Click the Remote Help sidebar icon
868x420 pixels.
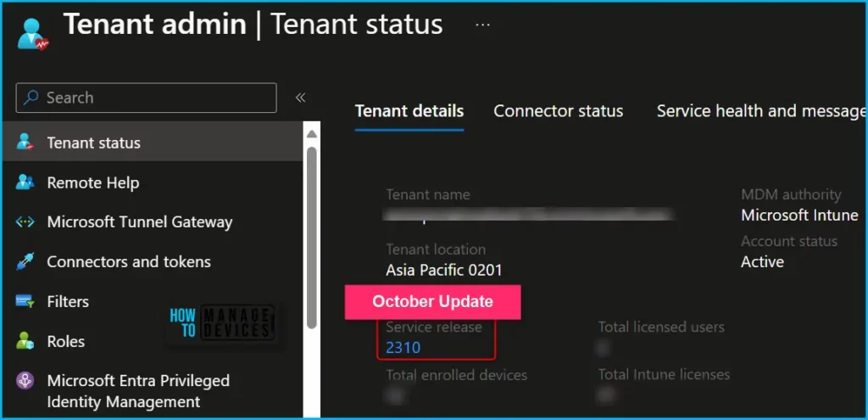(25, 182)
